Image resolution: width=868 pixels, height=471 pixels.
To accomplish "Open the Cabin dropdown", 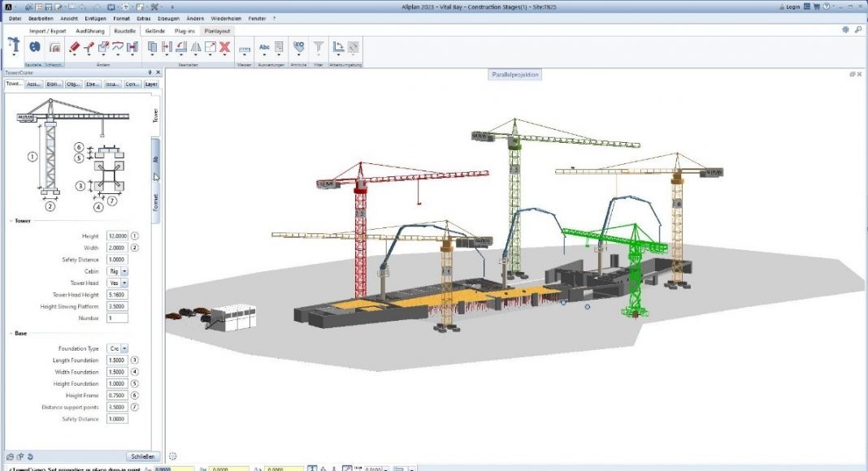I will 124,271.
